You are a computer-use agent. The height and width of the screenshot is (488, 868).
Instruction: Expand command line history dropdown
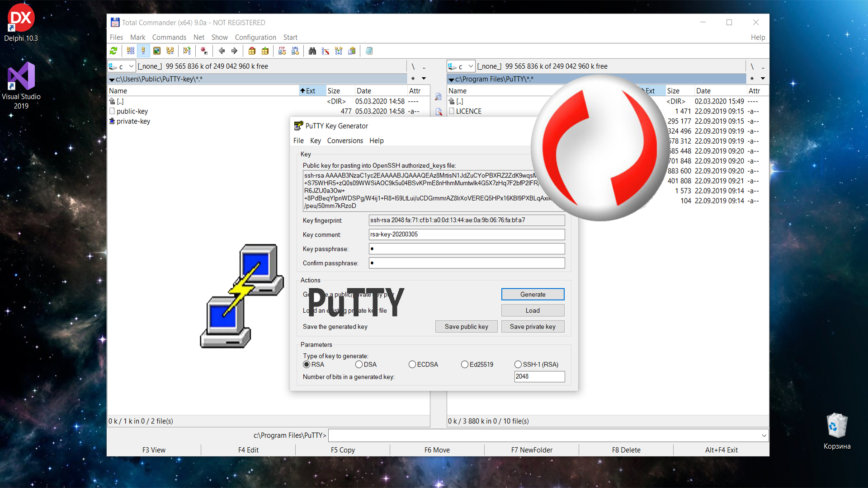pyautogui.click(x=764, y=436)
